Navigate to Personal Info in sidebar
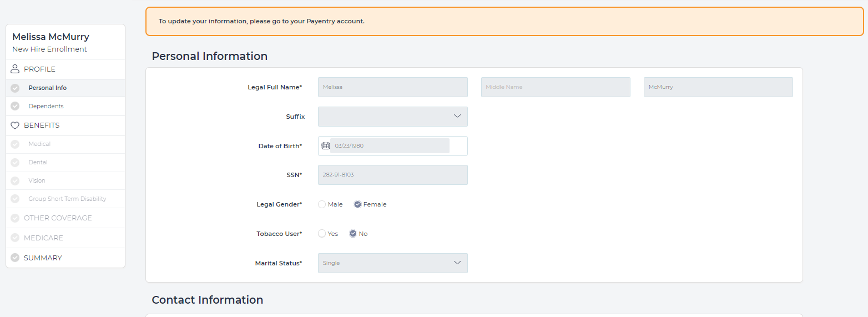The width and height of the screenshot is (868, 317). (x=48, y=88)
